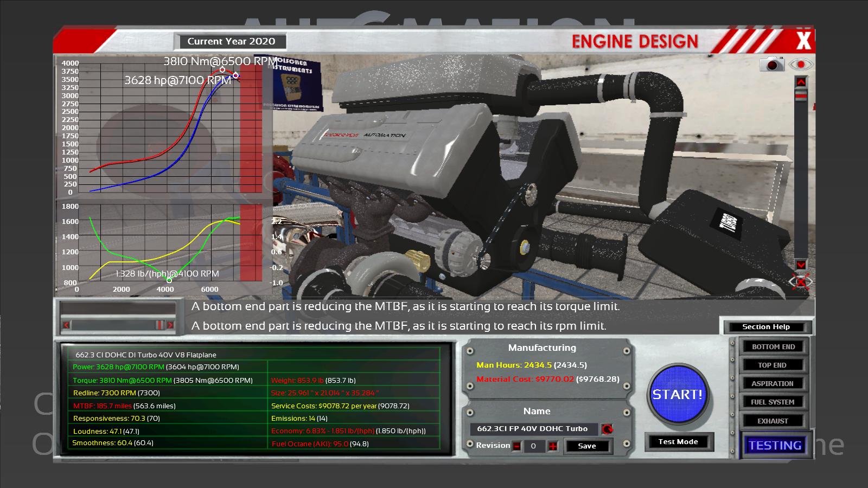This screenshot has height=488, width=868.
Task: Click the torque limit MTBF warning message
Action: tap(406, 306)
